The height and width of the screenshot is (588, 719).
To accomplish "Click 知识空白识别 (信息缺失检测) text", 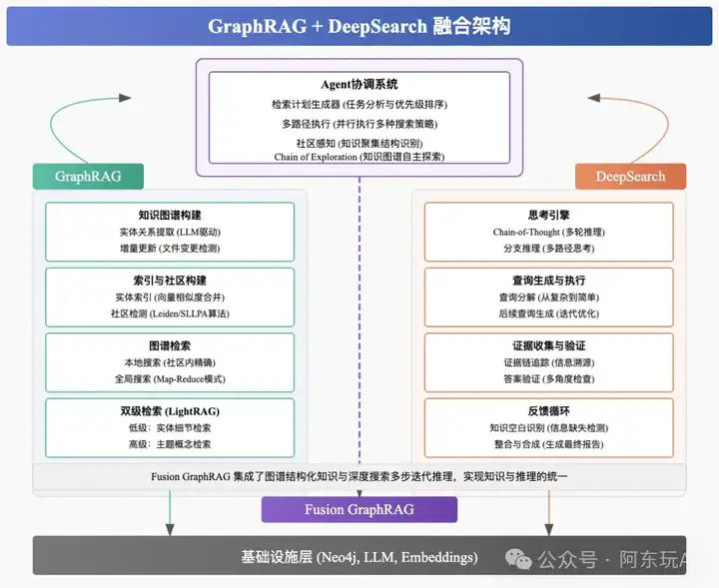I will [549, 428].
